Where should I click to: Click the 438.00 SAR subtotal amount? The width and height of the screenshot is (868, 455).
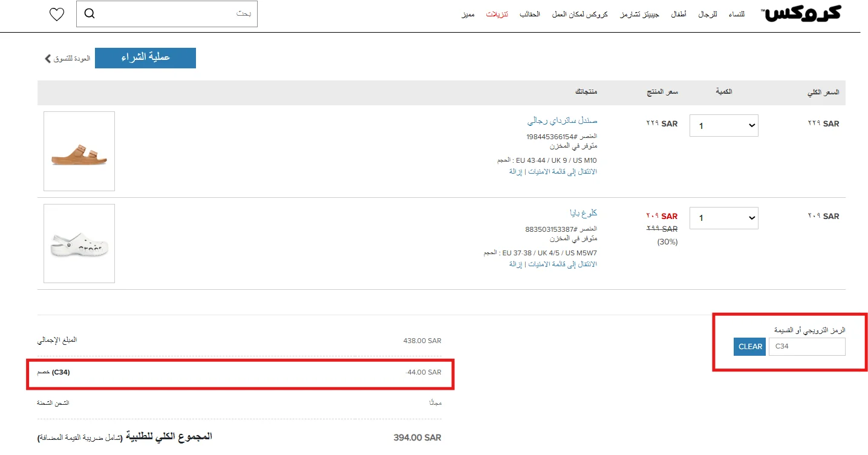click(422, 341)
